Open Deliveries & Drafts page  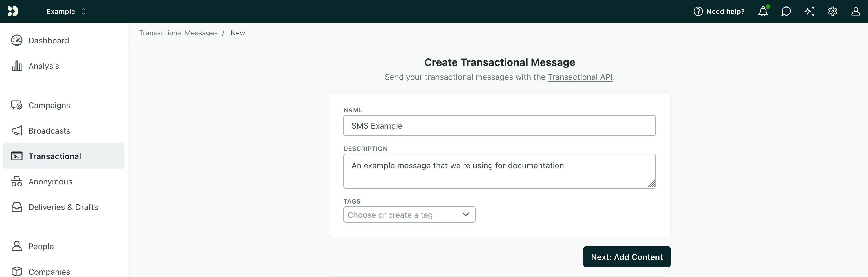[x=63, y=207]
